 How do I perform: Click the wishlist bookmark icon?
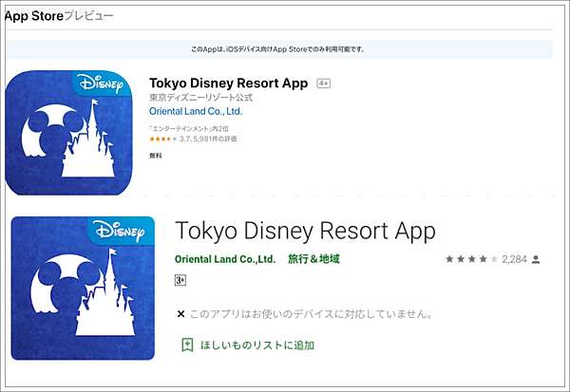[x=187, y=345]
